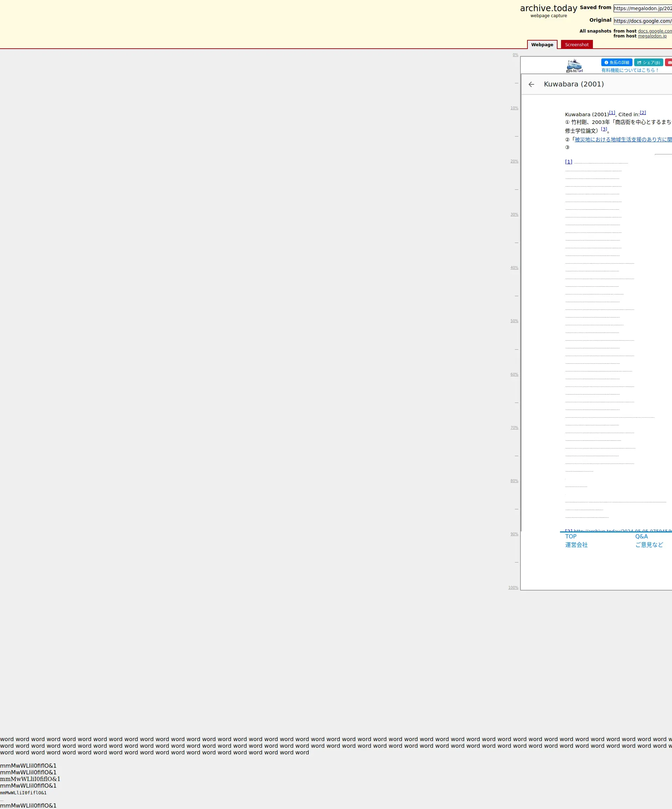Open the docs.google.com host snapshots link
This screenshot has width=672, height=809.
point(654,31)
